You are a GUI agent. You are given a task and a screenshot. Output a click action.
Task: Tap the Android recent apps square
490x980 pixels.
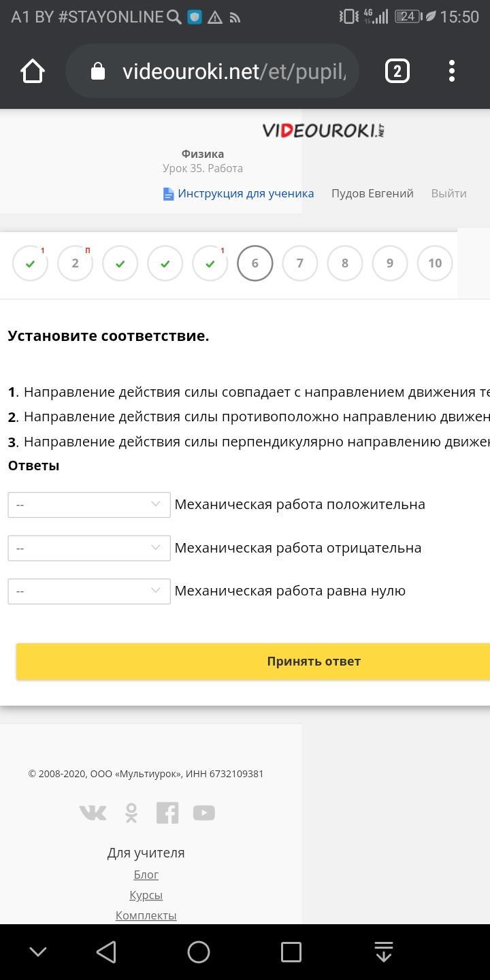pos(291,952)
